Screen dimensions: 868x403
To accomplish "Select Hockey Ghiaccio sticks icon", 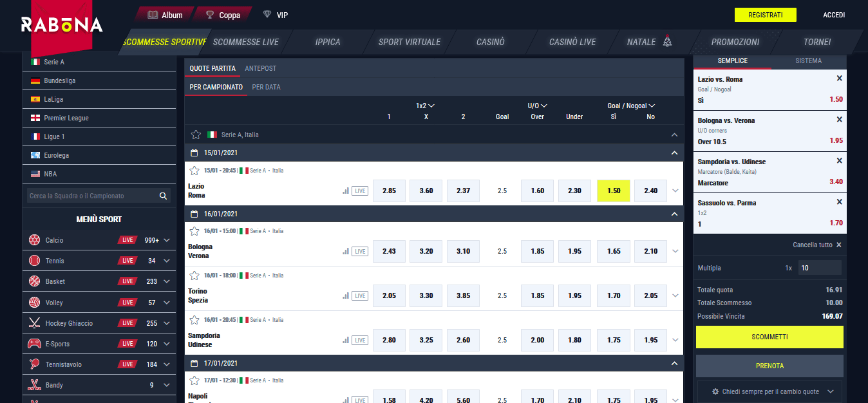I will [x=34, y=323].
